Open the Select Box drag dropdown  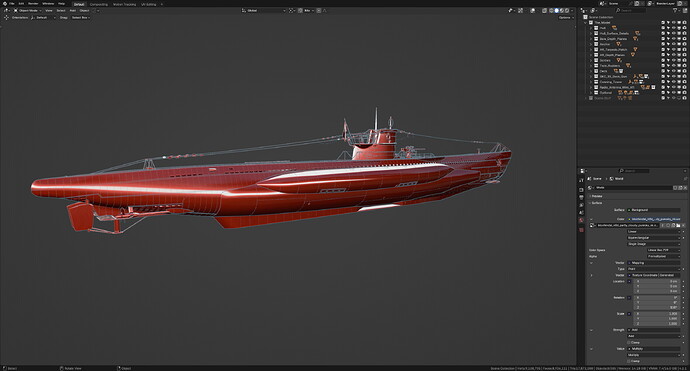(x=81, y=18)
